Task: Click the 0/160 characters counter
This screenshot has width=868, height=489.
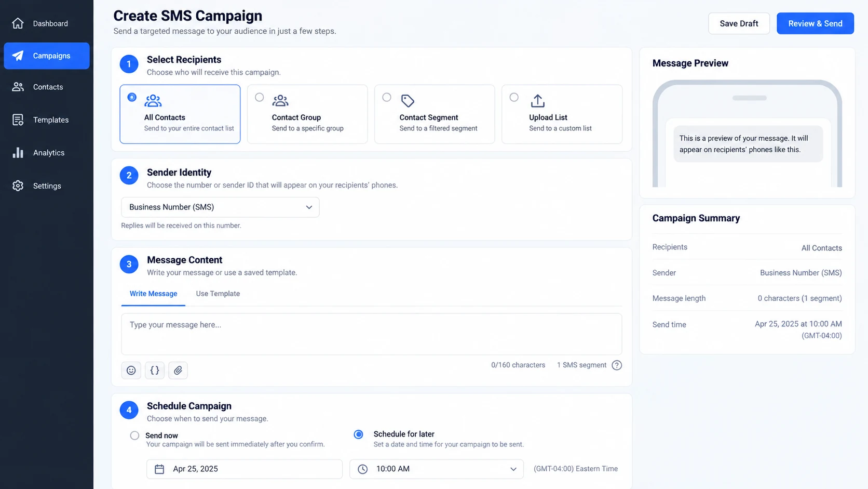Action: (x=518, y=365)
